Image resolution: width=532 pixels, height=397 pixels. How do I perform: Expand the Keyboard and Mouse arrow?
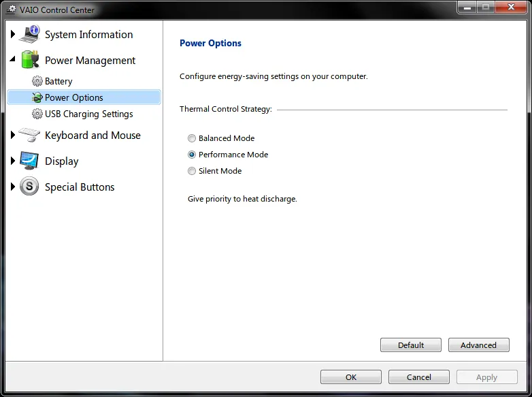click(13, 136)
